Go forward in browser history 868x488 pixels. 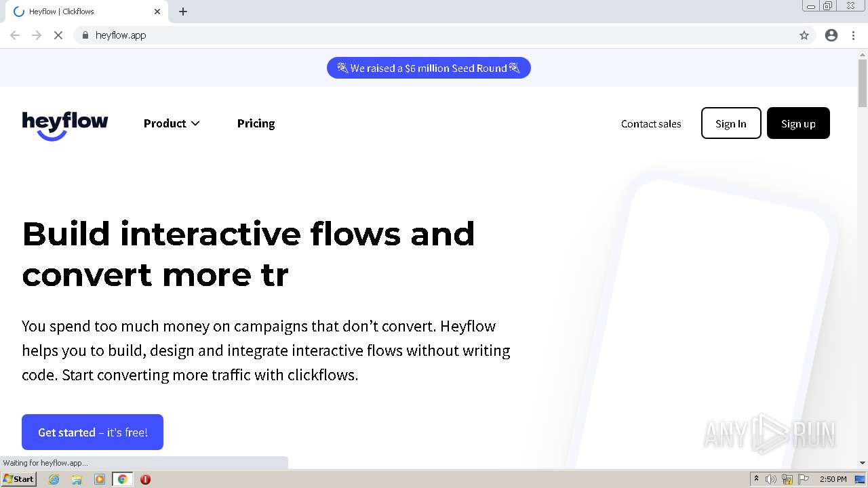pos(37,35)
